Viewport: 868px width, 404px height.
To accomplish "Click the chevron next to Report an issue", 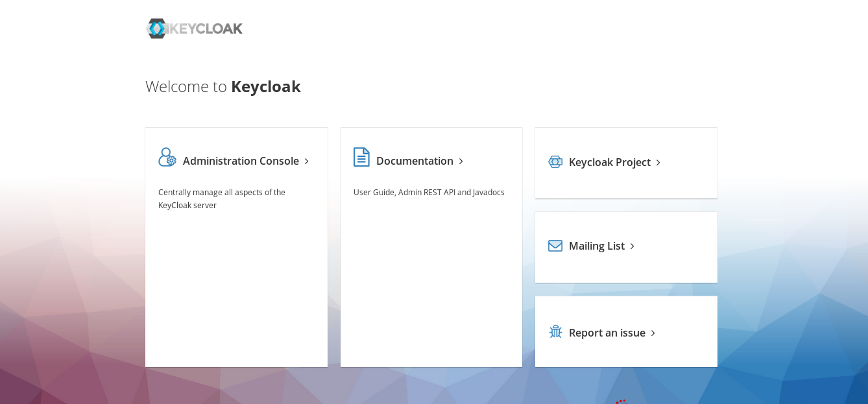I will [653, 333].
